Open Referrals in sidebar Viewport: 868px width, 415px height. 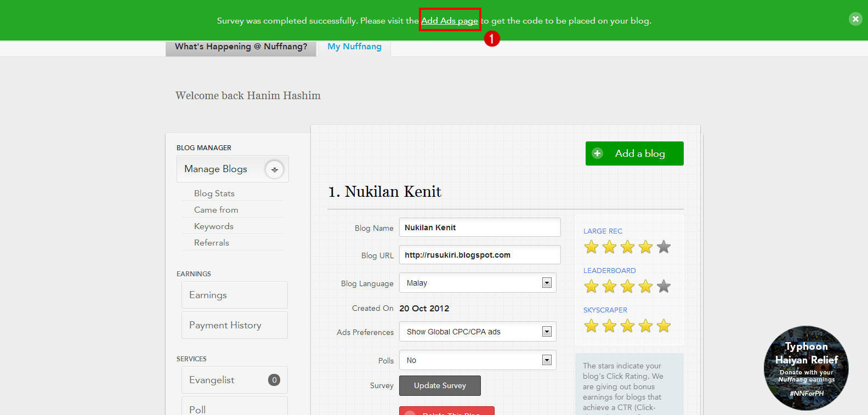(211, 243)
